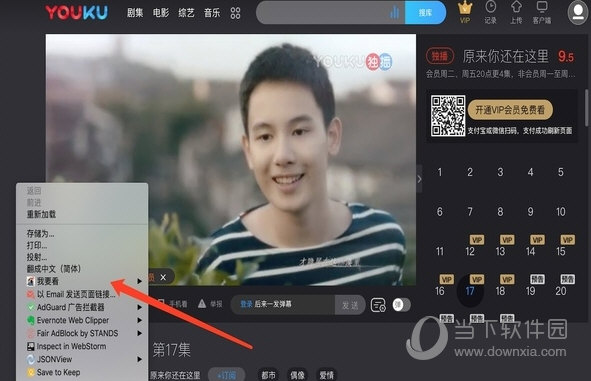Click the 开通VIP会员免费看 button

(510, 110)
